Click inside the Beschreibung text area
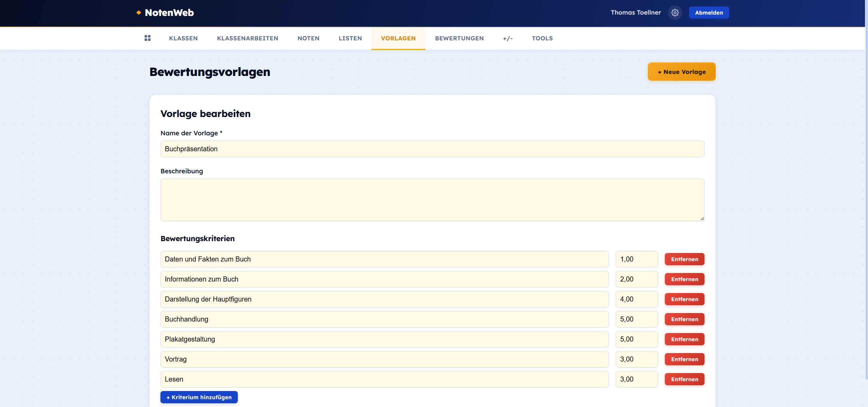The image size is (868, 407). pyautogui.click(x=432, y=200)
